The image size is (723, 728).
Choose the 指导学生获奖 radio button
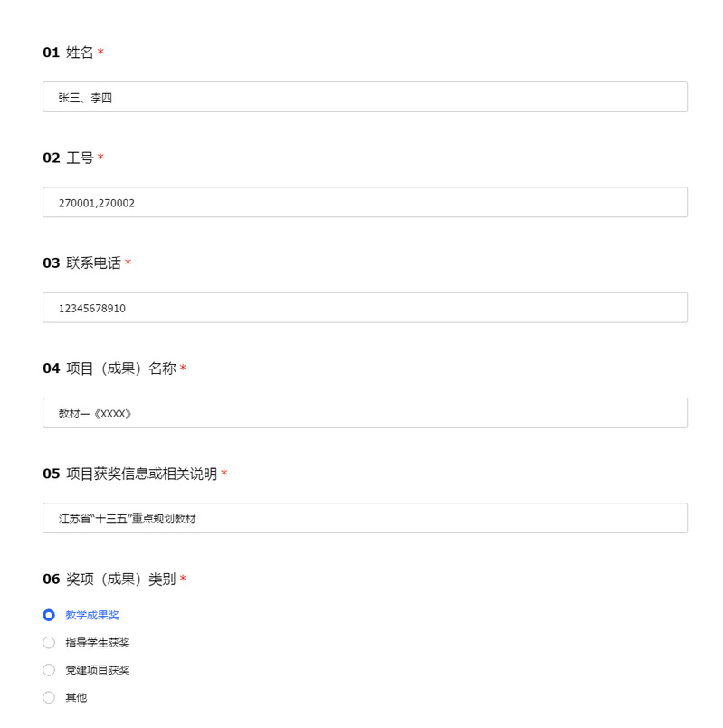tap(49, 643)
